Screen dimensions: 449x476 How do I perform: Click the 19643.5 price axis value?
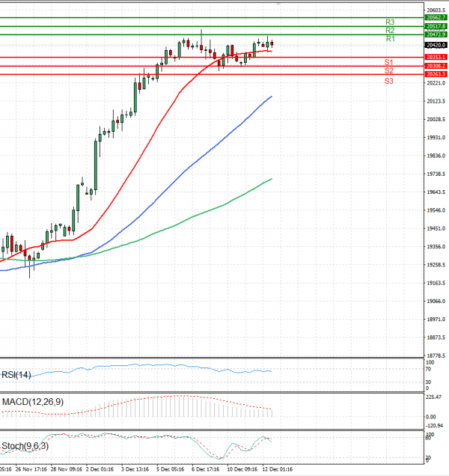coord(436,192)
